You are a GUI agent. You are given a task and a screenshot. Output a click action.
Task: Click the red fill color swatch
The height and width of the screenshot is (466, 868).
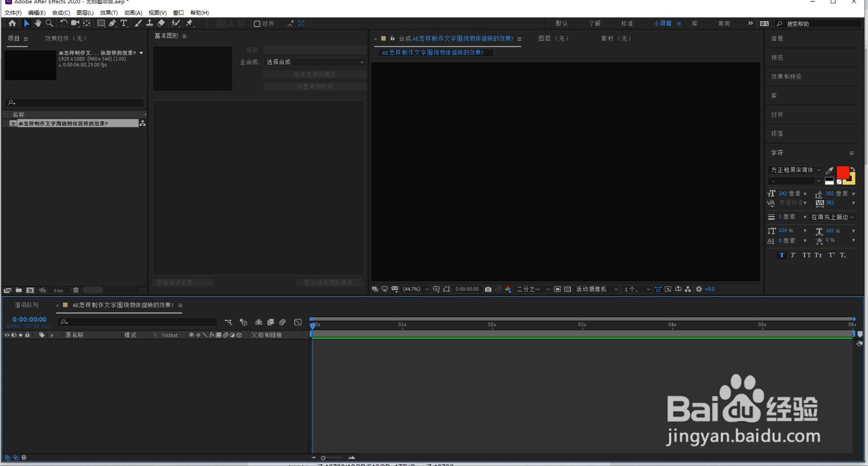pos(843,172)
